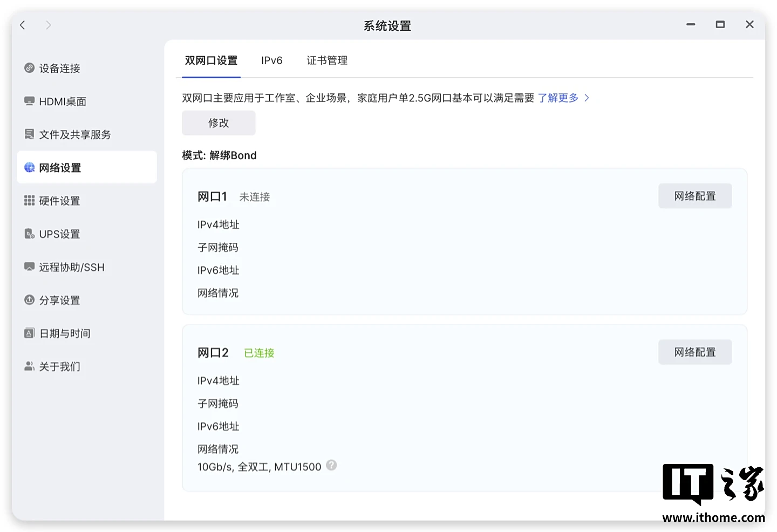Image resolution: width=777 pixels, height=532 pixels.
Task: Click the 日期与时间 icon
Action: pyautogui.click(x=30, y=333)
